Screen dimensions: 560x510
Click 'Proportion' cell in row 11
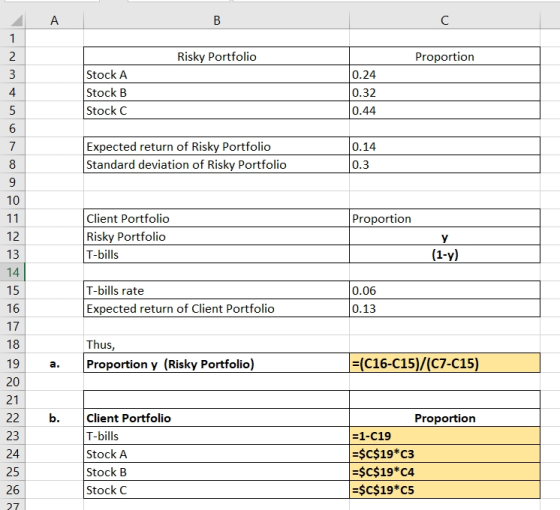[444, 218]
